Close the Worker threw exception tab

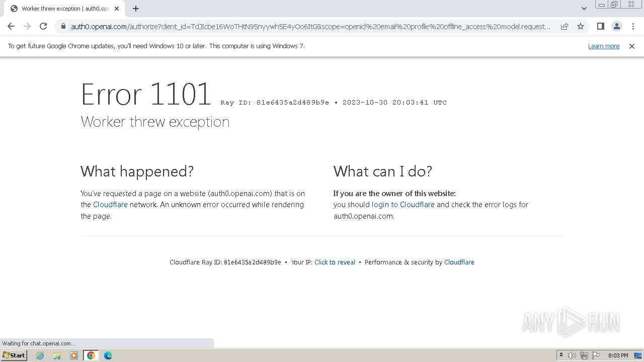117,9
